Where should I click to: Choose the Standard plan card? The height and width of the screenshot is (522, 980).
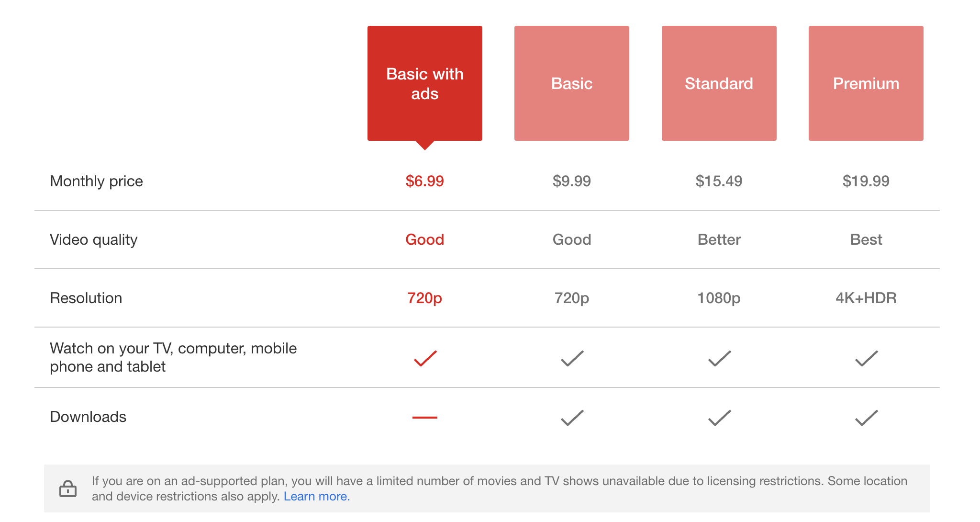(x=719, y=83)
